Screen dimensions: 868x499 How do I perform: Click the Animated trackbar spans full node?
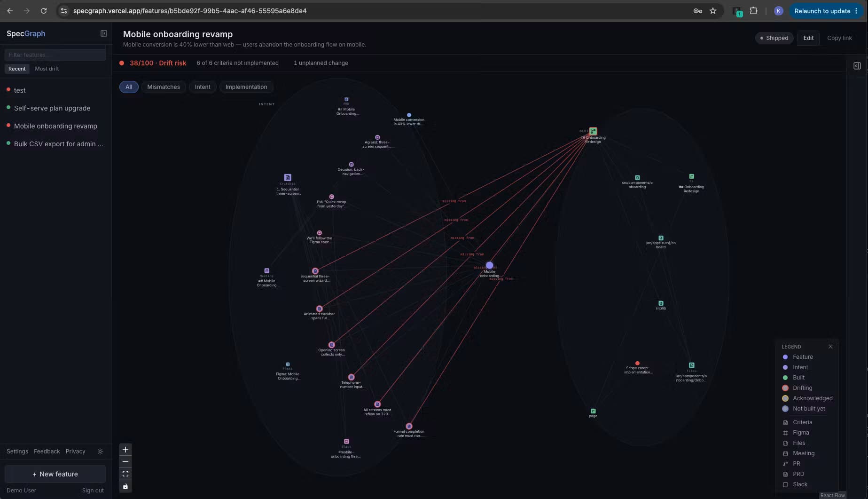tap(320, 309)
